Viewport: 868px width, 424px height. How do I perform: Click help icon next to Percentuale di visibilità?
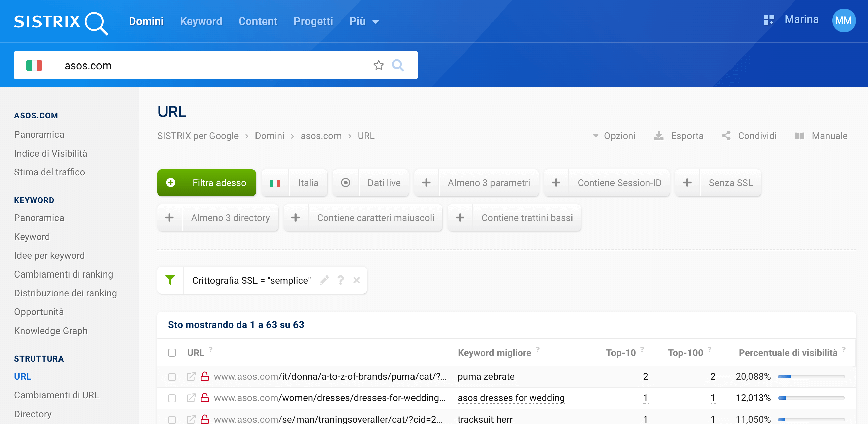click(x=844, y=349)
